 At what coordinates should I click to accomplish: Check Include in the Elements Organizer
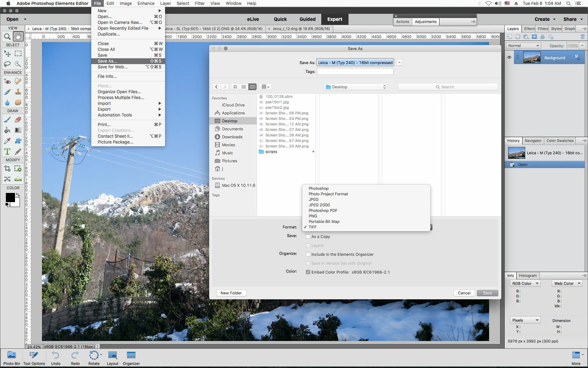308,254
